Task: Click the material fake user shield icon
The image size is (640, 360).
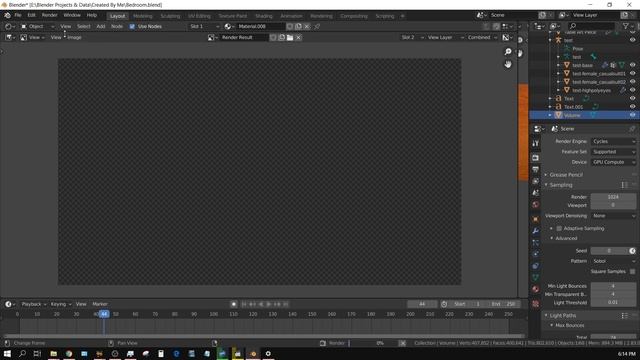Action: coord(290,27)
